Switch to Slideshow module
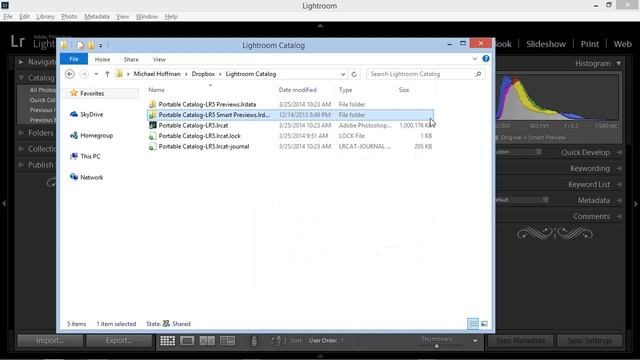Image resolution: width=640 pixels, height=360 pixels. click(546, 44)
